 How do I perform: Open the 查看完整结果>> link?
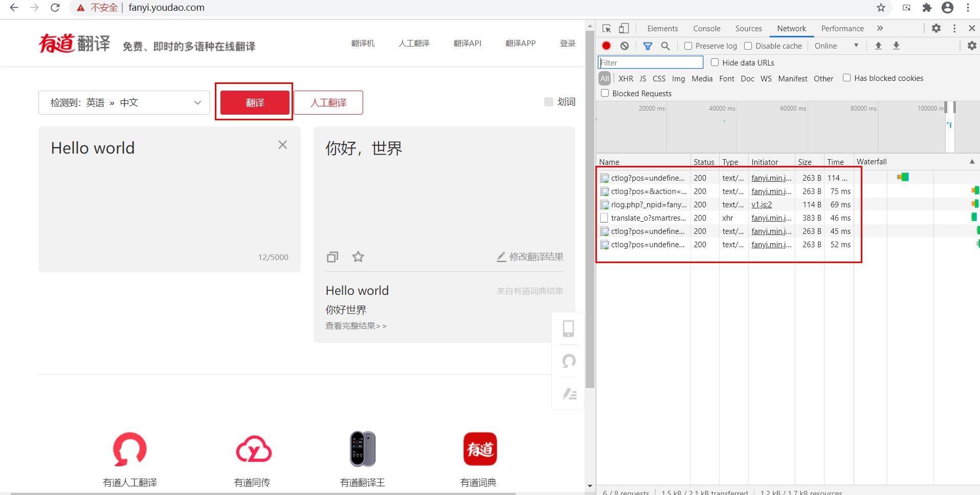click(356, 326)
